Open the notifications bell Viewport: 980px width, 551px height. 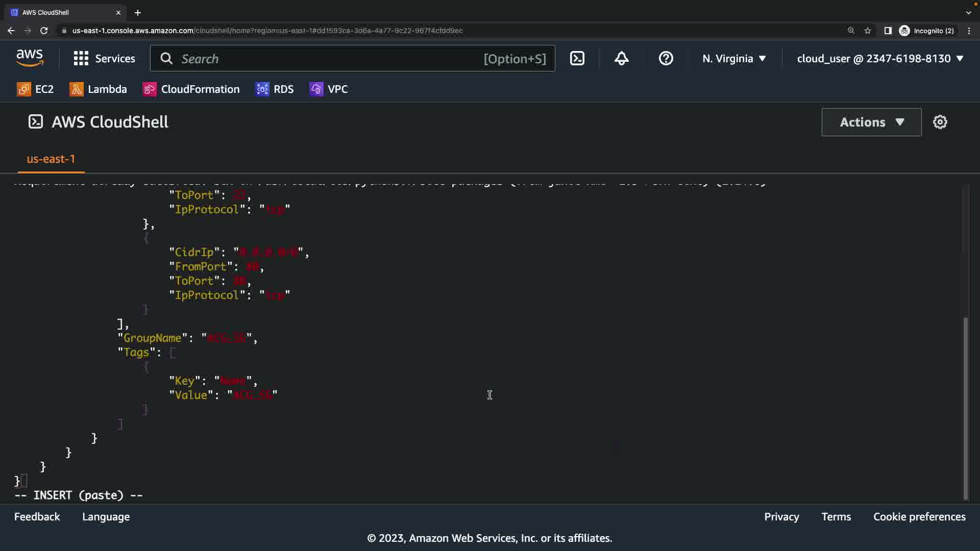pyautogui.click(x=621, y=59)
